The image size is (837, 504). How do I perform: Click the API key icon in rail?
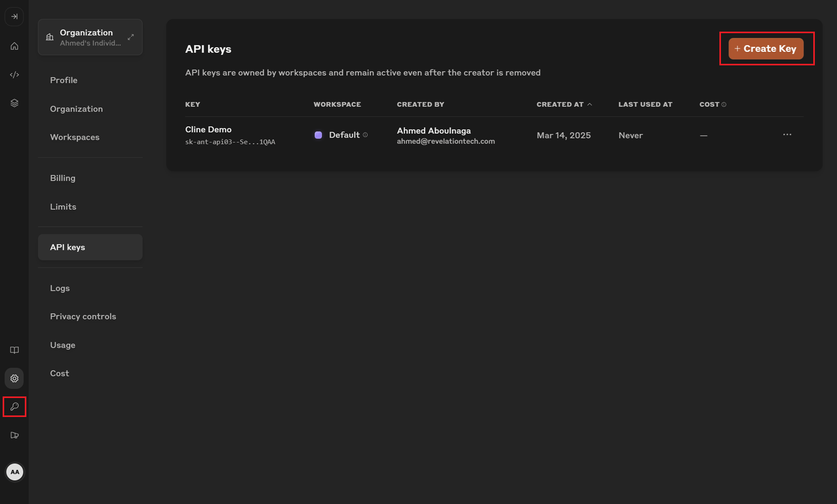(14, 407)
